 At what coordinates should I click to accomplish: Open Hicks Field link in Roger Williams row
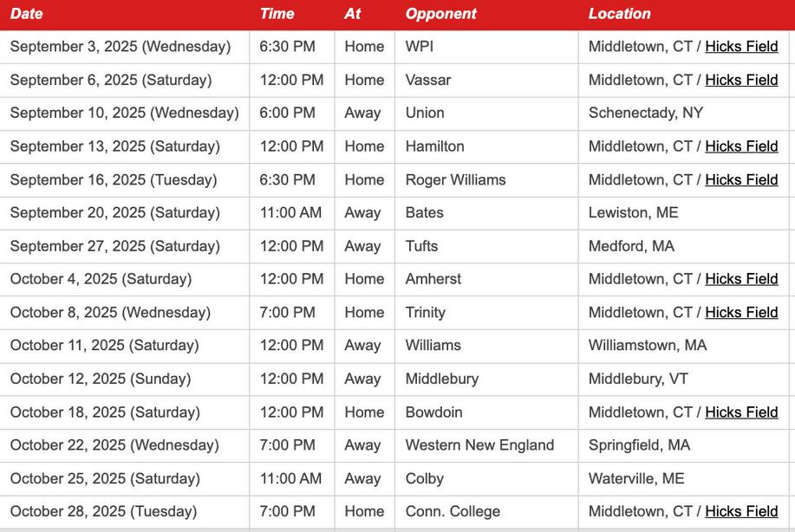pos(741,180)
